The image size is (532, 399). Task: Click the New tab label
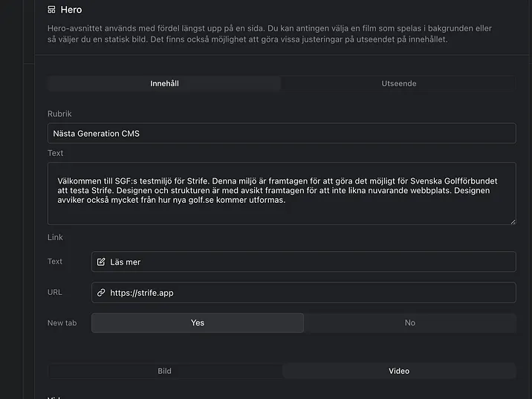[x=62, y=323]
